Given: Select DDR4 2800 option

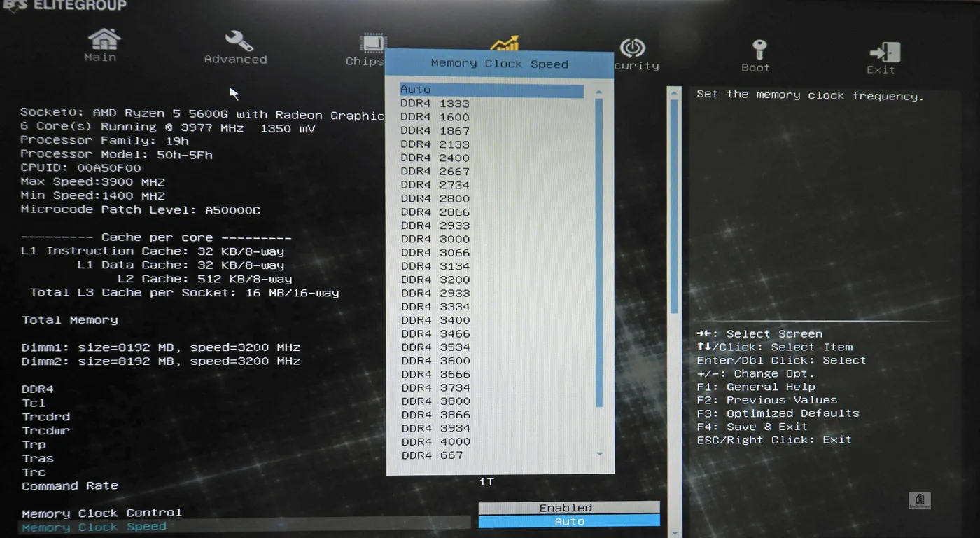Looking at the screenshot, I should pyautogui.click(x=435, y=198).
